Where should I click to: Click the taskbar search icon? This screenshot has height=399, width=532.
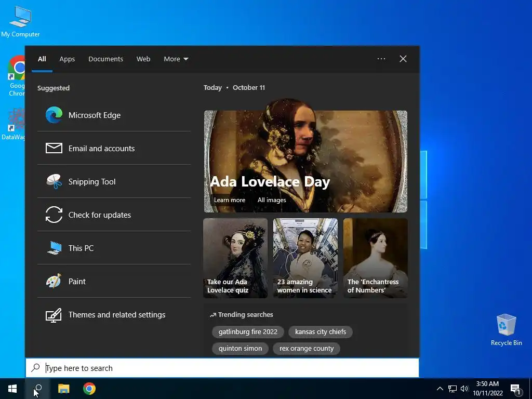click(38, 389)
